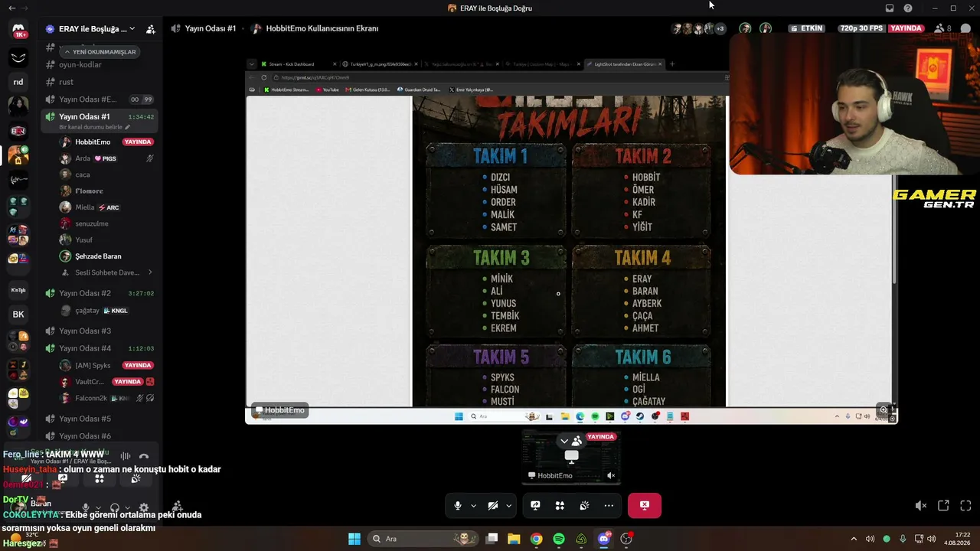Open çağatay user in Yayın Odası #2
The image size is (980, 551).
tap(87, 311)
